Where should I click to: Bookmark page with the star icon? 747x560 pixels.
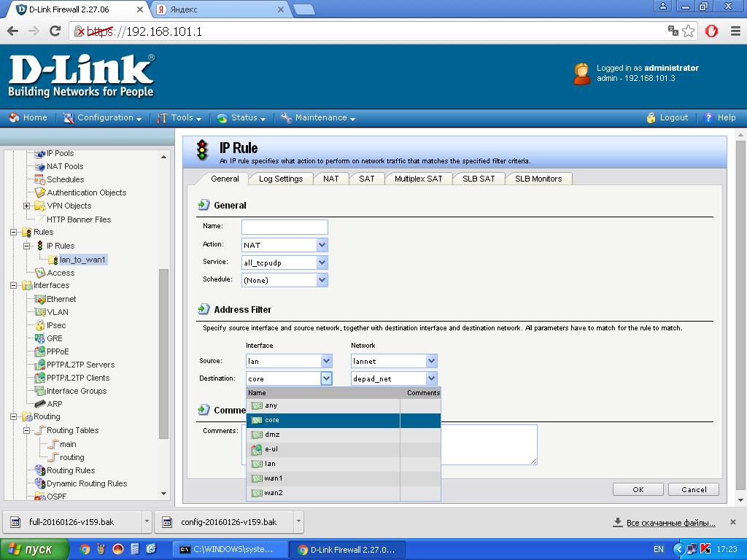689,31
